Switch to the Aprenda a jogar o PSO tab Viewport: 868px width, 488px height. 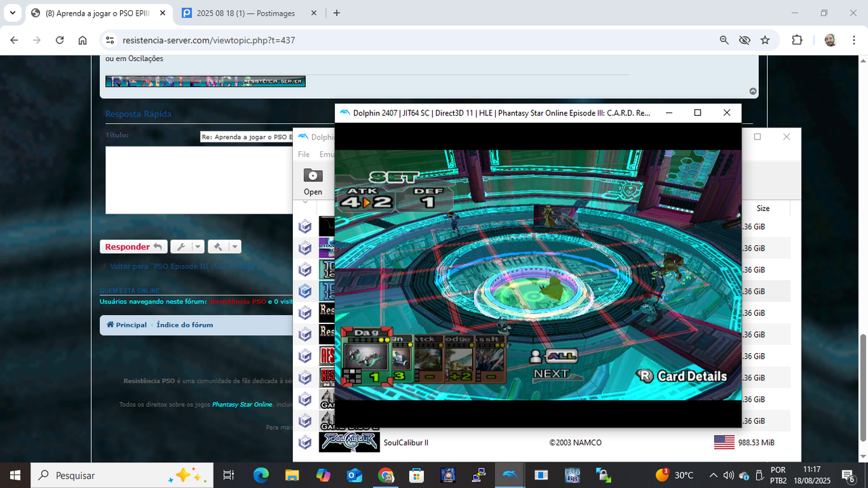coord(97,13)
